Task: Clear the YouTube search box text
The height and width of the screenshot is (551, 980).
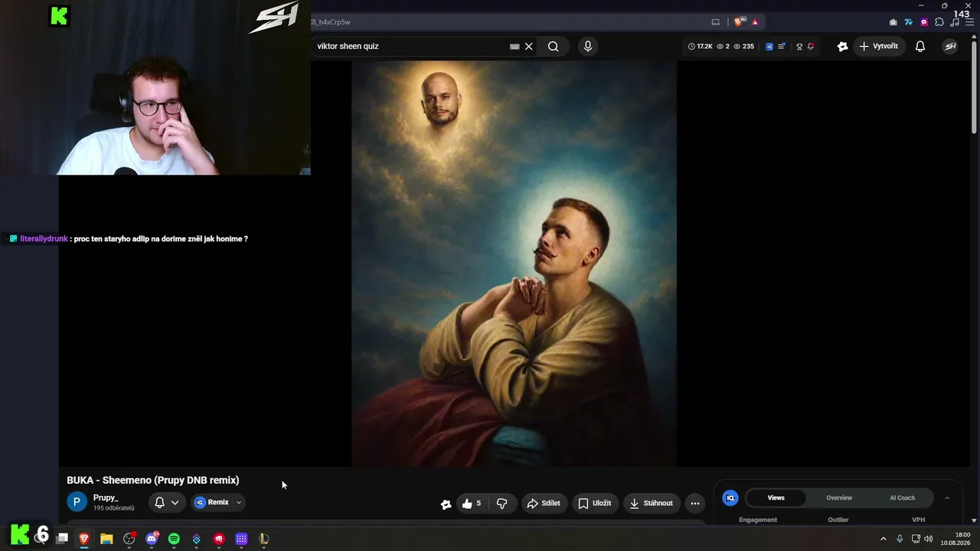Action: click(x=528, y=46)
